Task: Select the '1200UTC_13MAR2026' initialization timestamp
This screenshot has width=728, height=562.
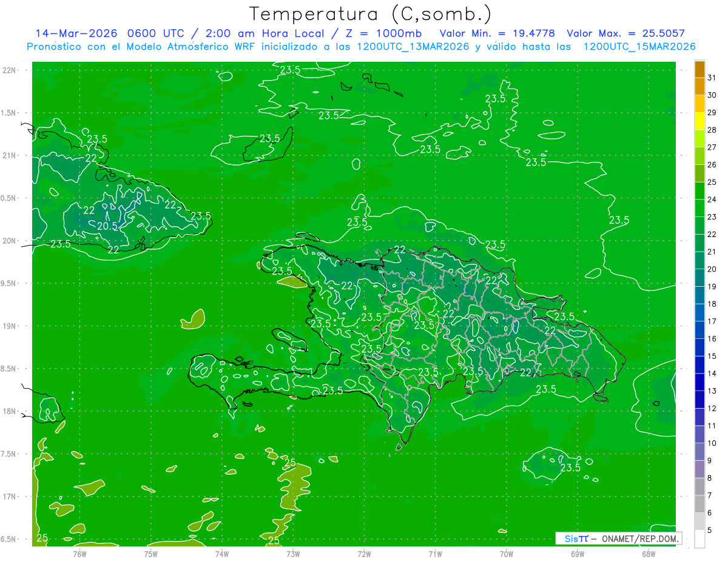Action: [412, 47]
